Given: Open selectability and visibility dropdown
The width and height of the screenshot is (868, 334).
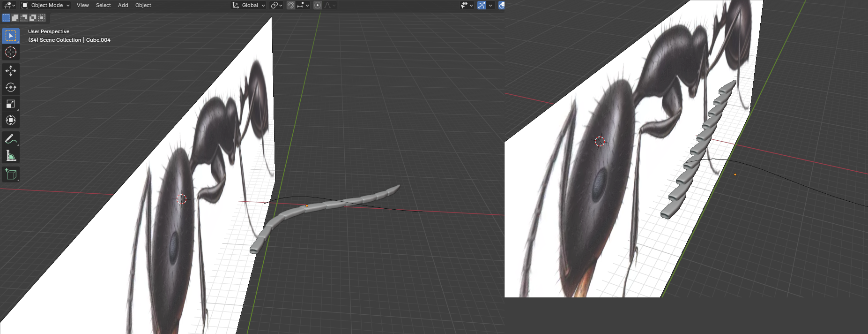Looking at the screenshot, I should pyautogui.click(x=467, y=5).
